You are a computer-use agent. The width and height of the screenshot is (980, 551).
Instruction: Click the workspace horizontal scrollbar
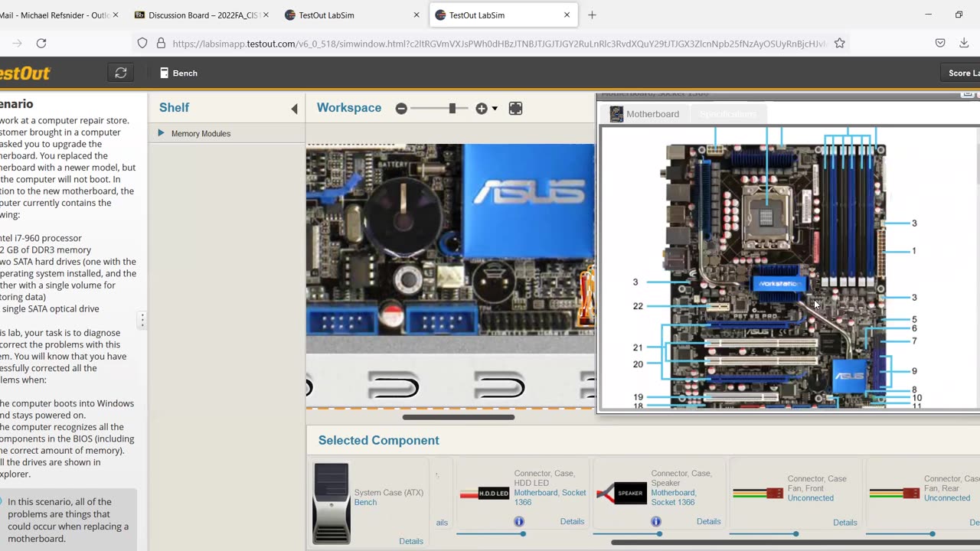[459, 417]
